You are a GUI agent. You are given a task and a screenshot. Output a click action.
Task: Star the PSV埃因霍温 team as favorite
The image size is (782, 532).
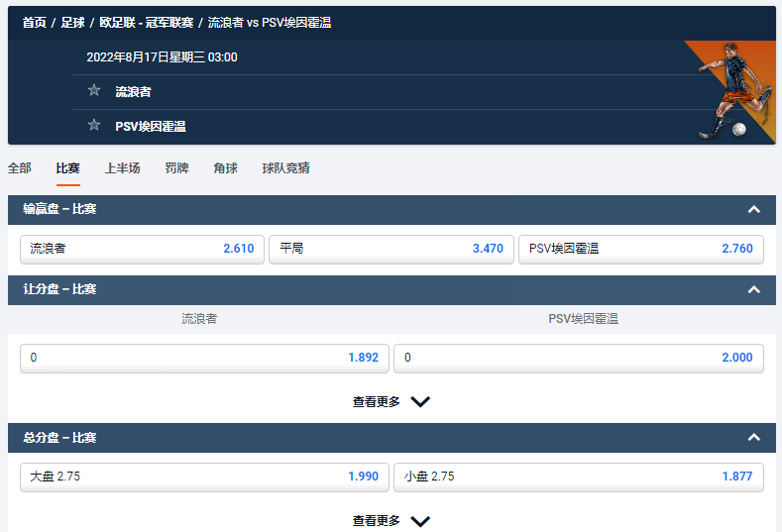click(x=94, y=125)
